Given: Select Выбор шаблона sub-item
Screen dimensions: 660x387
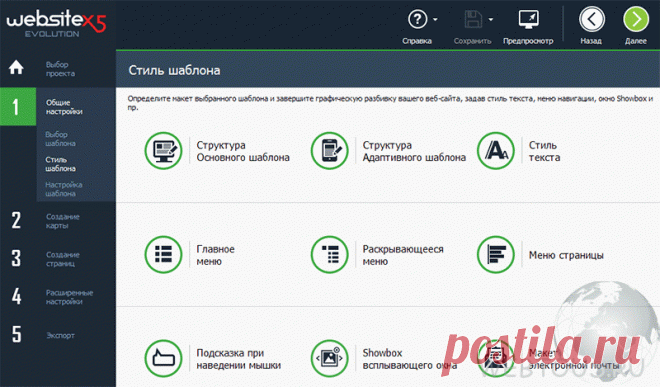Looking at the screenshot, I should pos(60,139).
